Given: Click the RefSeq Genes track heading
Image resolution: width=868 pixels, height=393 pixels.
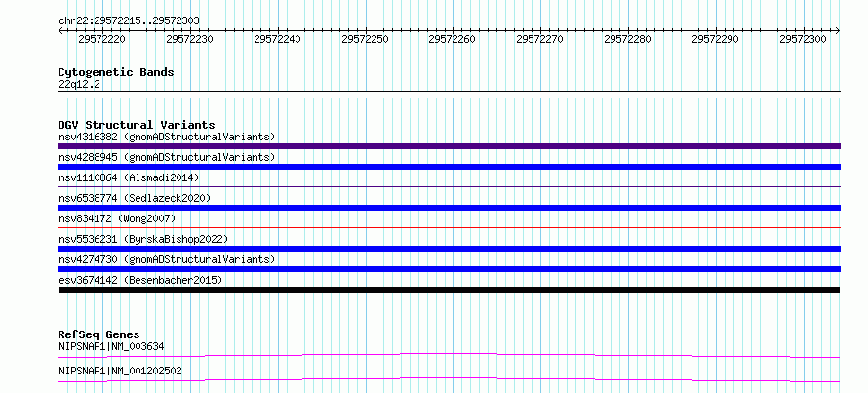Looking at the screenshot, I should tap(99, 334).
